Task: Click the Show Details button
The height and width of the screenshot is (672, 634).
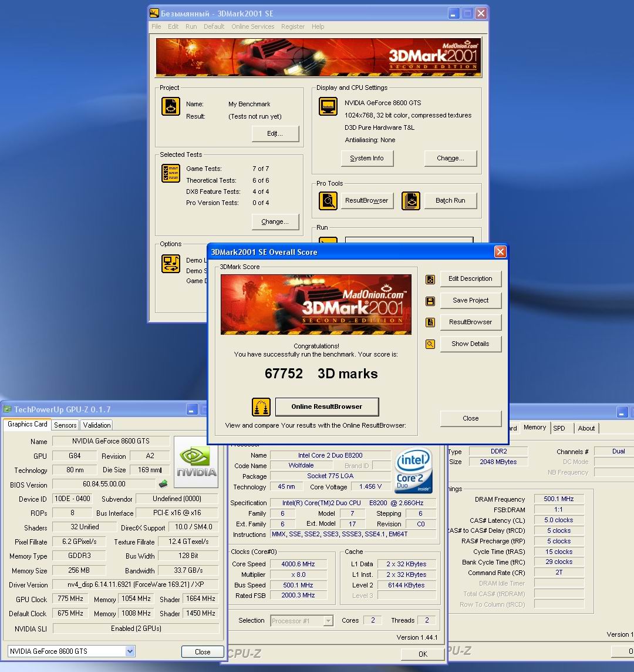Action: (x=470, y=344)
